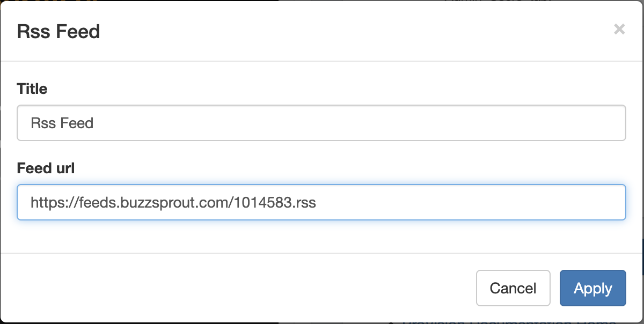Focus the Title input field

pyautogui.click(x=321, y=123)
